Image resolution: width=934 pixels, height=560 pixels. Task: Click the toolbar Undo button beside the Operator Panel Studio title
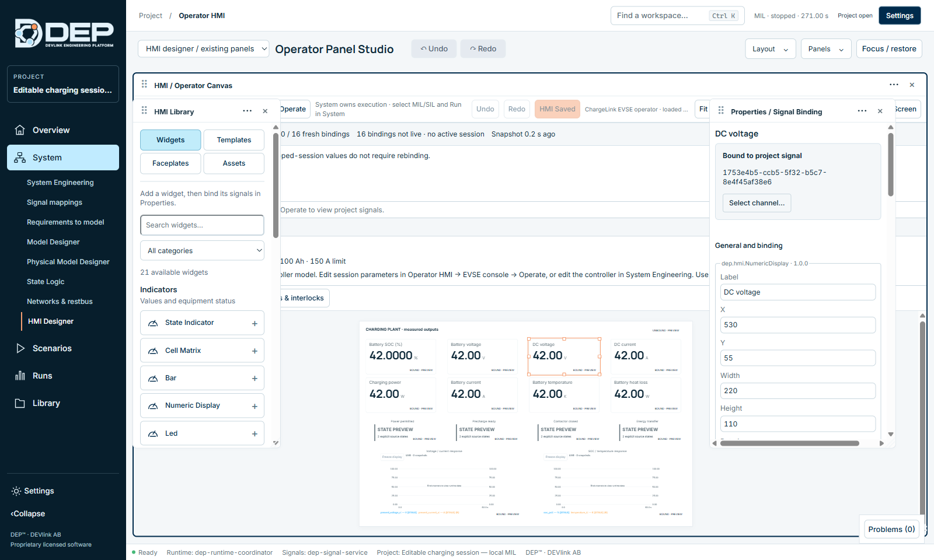434,49
